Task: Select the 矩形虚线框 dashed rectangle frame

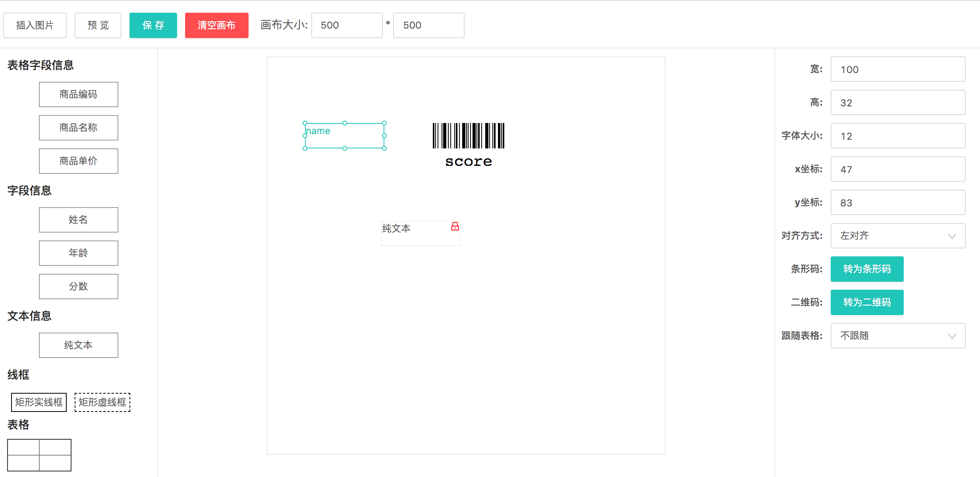Action: 102,402
